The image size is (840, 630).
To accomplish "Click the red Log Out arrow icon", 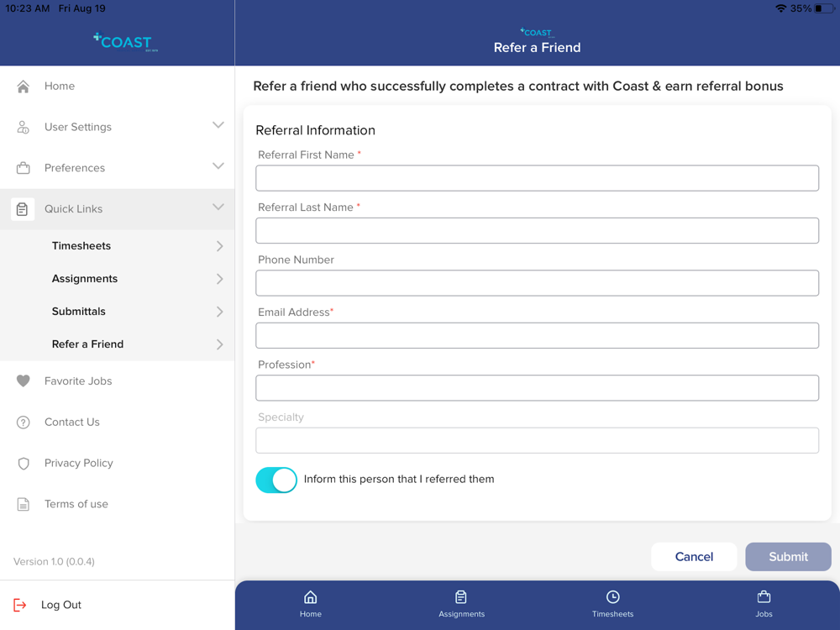I will [20, 605].
